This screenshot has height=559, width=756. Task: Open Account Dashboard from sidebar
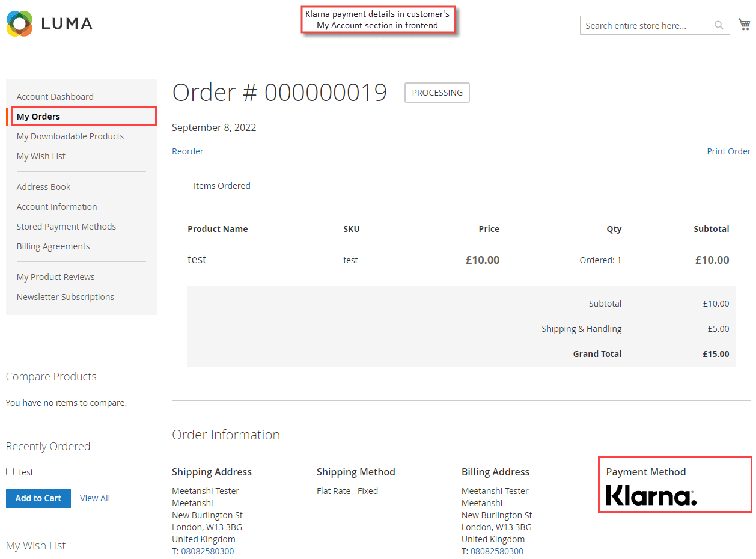point(55,96)
